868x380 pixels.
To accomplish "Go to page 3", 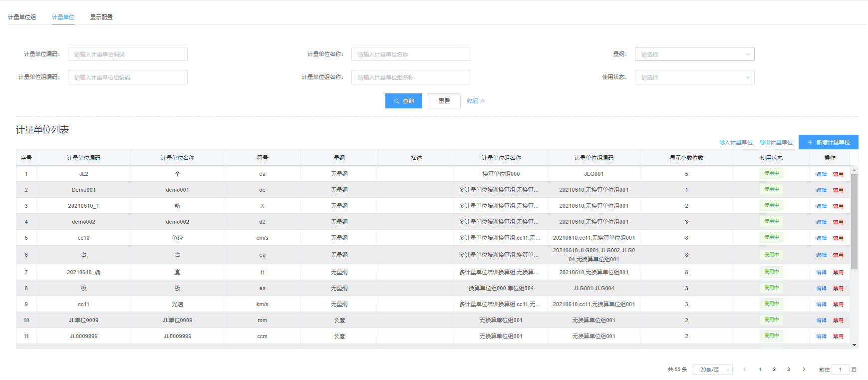I will (x=788, y=370).
